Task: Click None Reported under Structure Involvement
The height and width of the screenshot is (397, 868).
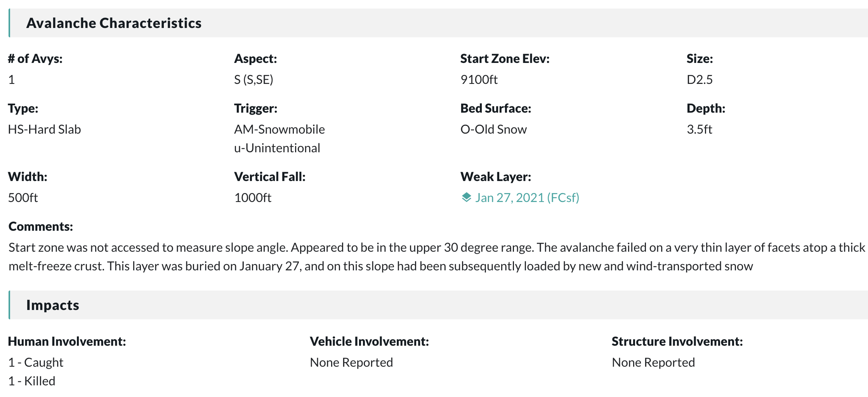Action: [653, 362]
